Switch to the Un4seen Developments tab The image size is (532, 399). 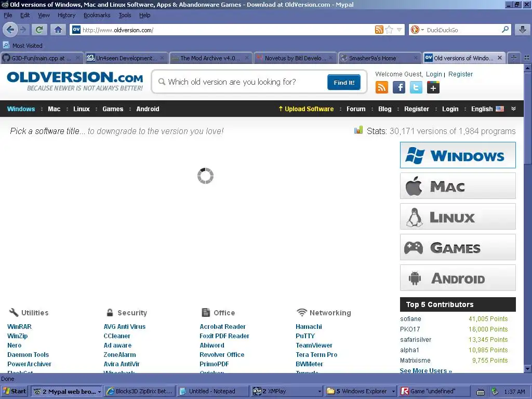point(126,58)
